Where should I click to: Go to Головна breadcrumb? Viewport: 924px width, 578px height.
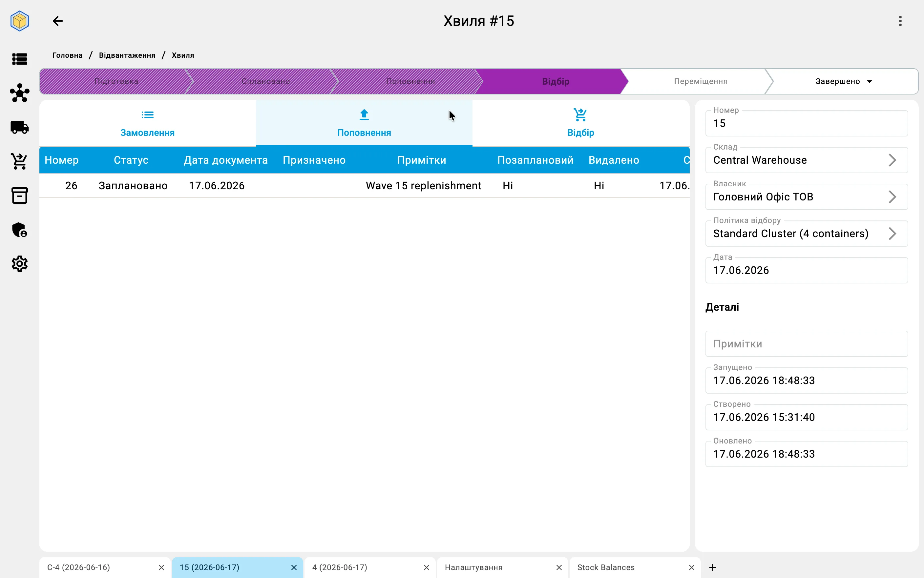[x=67, y=55]
